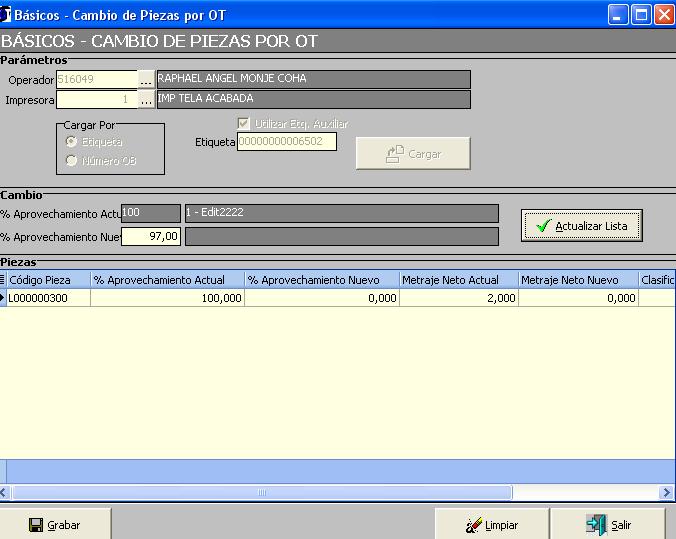
Task: Click application icon in title bar
Action: pos(7,14)
